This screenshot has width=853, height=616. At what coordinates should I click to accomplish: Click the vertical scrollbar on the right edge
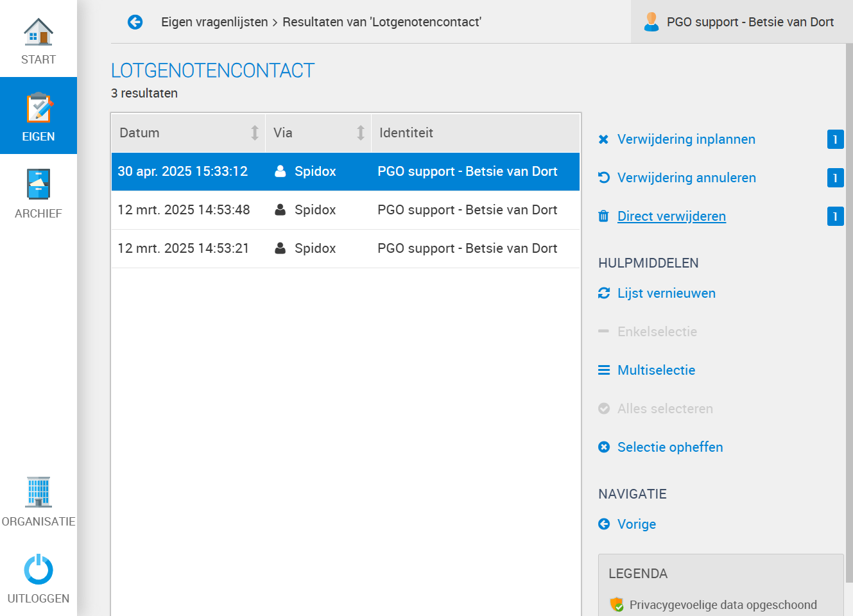point(849,312)
